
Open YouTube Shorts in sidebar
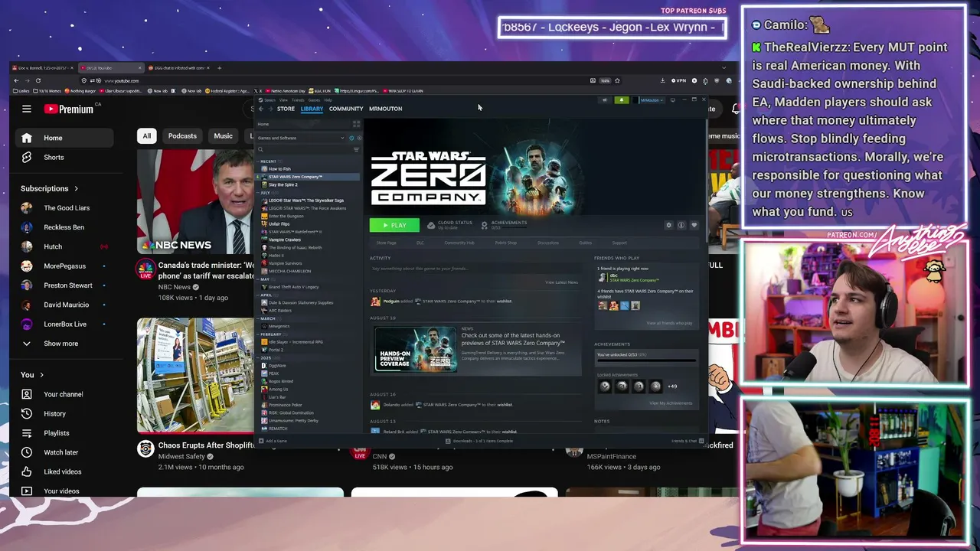[x=64, y=157]
